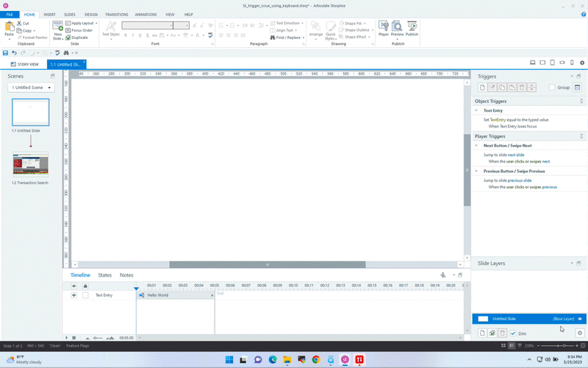
Task: Switch to the States tab
Action: coord(105,275)
